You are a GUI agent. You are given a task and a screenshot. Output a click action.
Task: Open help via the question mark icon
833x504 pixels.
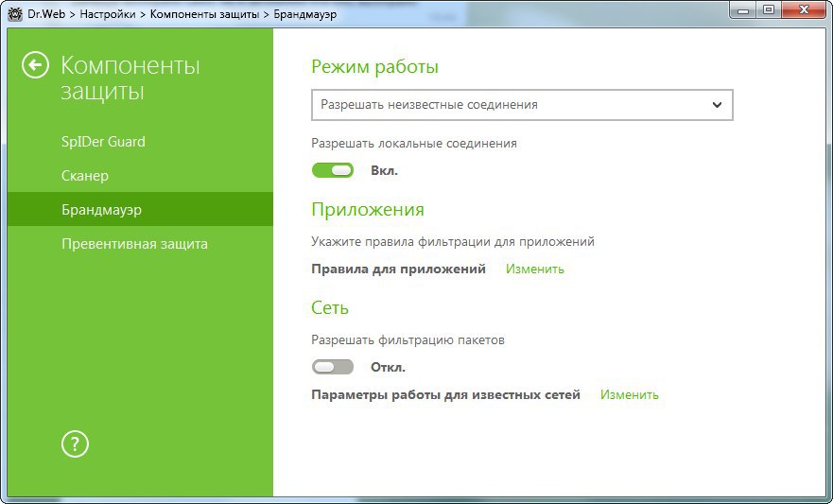[75, 443]
